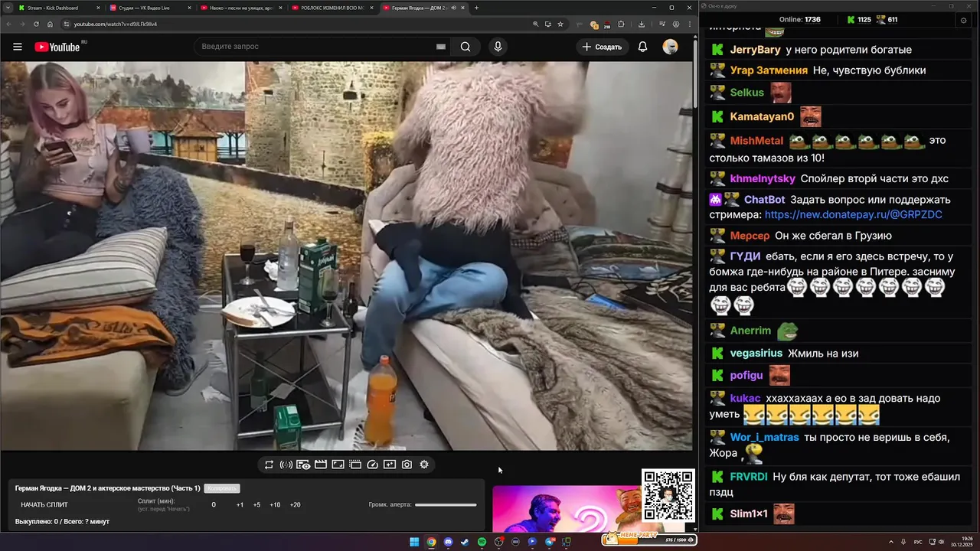Start voice search with microphone icon

tap(498, 47)
